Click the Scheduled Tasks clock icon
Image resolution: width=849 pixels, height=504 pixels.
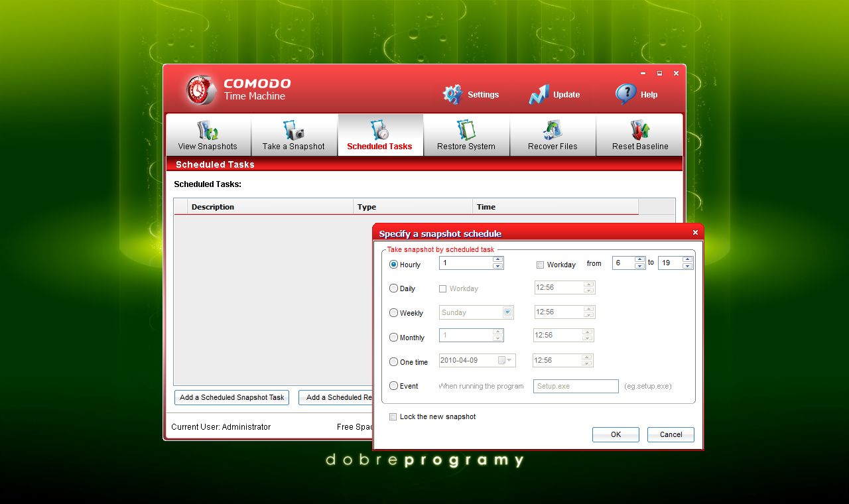click(379, 130)
